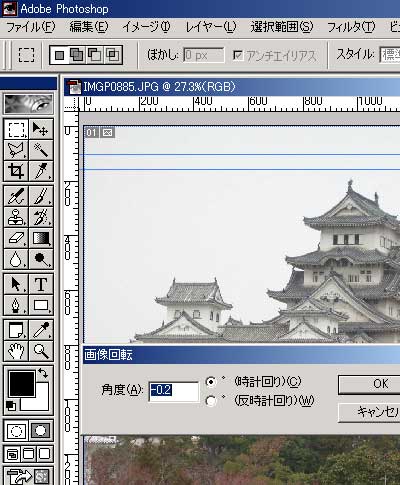Set Full Screen mode with menu bar
This screenshot has width=400, height=485.
pyautogui.click(x=29, y=454)
